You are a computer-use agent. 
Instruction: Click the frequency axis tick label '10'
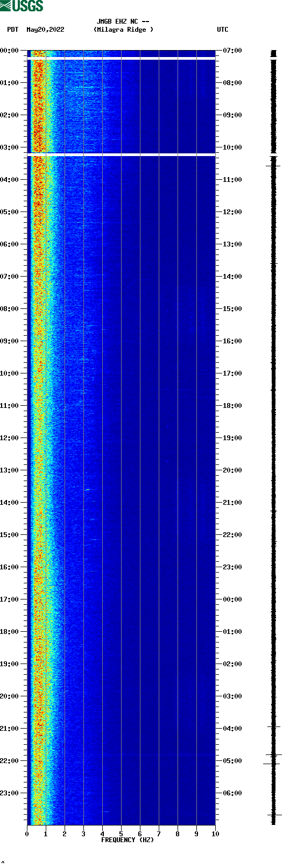(x=215, y=834)
